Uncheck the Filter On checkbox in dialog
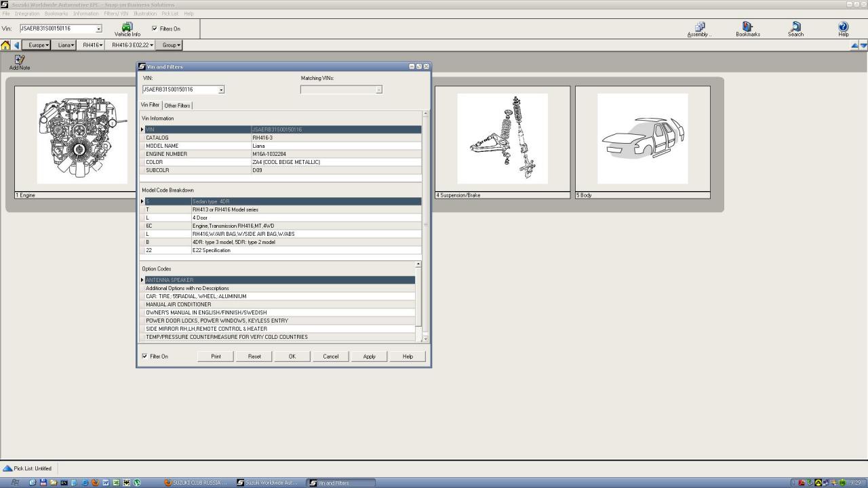Screen dimensions: 868x488 pyautogui.click(x=144, y=356)
